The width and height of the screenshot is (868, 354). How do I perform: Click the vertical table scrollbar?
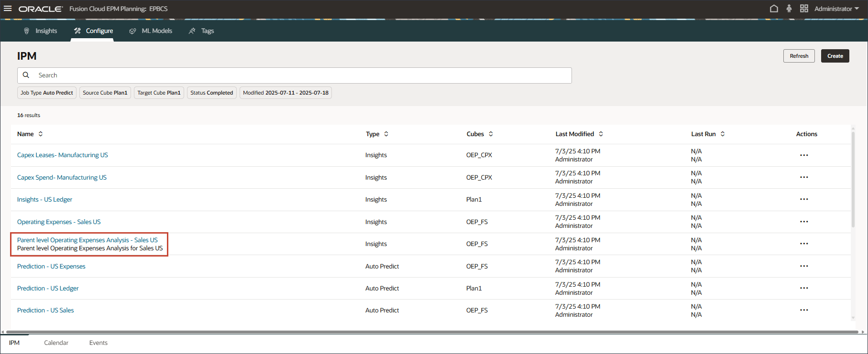point(853,179)
